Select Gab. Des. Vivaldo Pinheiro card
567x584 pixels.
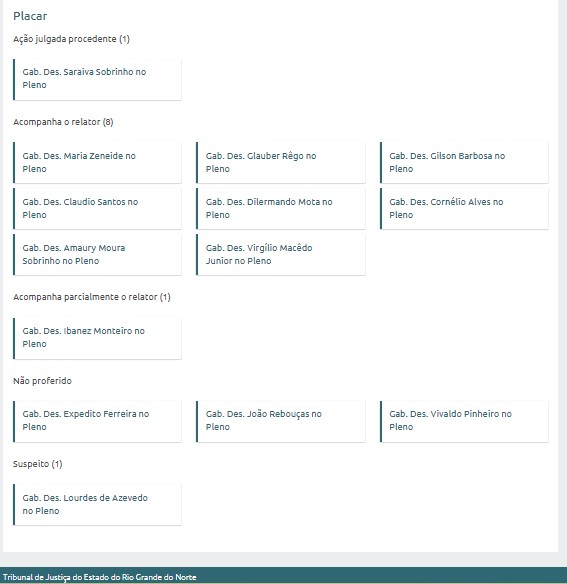click(464, 421)
